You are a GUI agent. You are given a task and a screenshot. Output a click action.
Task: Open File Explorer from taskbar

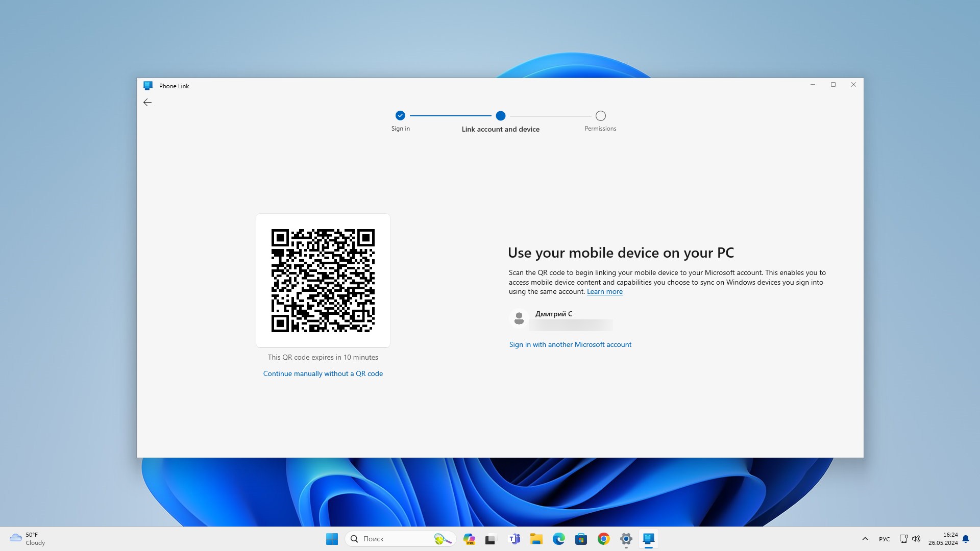(x=536, y=538)
